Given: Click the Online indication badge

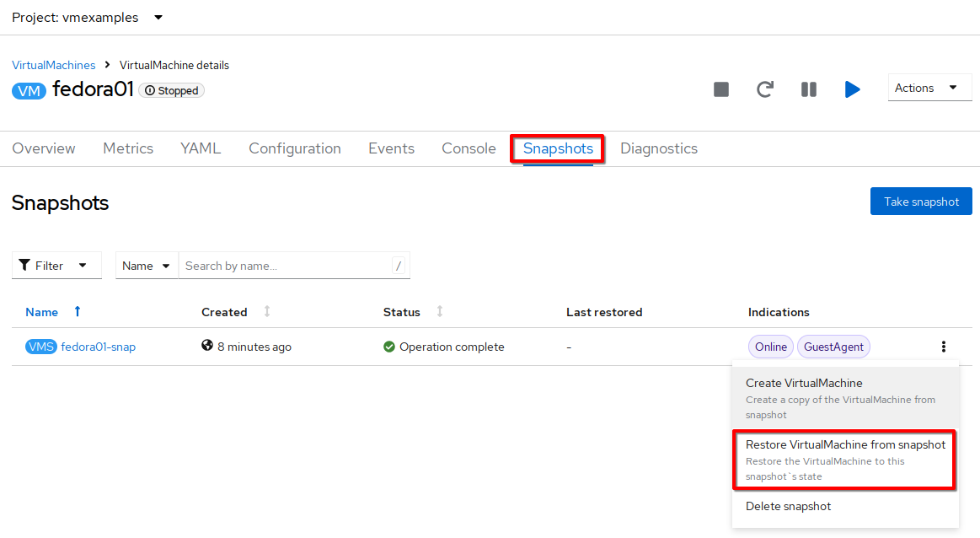Looking at the screenshot, I should [x=771, y=347].
